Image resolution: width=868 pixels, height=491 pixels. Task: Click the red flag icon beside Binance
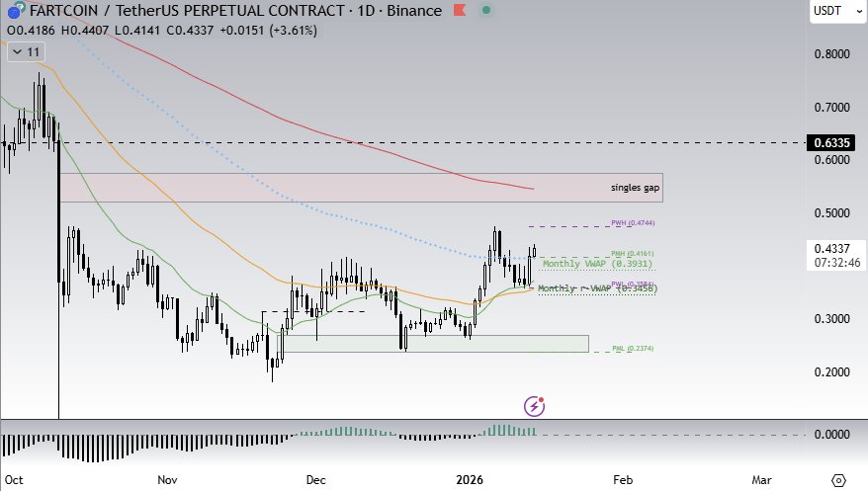tap(460, 10)
